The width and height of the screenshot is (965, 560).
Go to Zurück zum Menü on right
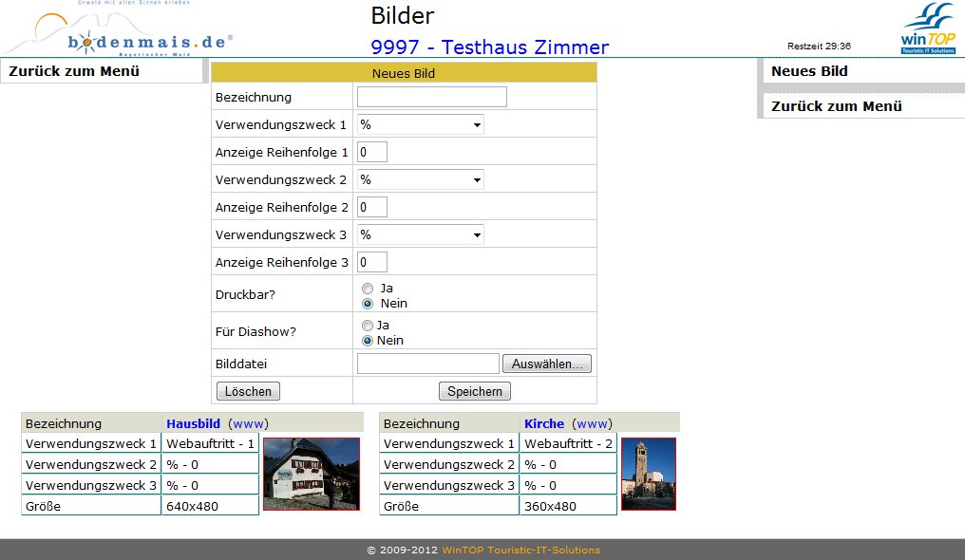(x=836, y=106)
